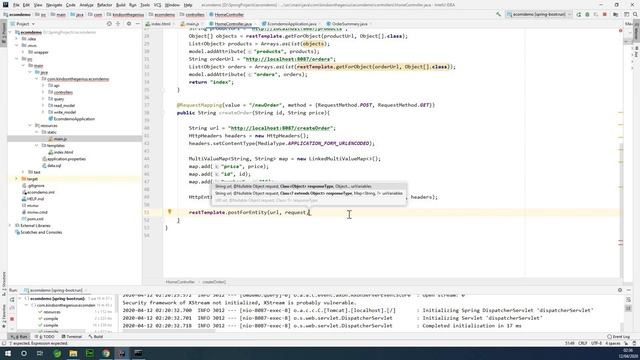Viewport: 640px width, 360px height.
Task: Open the VCS menu
Action: [x=157, y=5]
